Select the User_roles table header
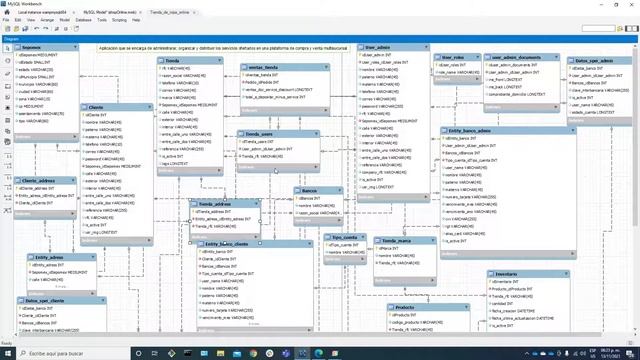The image size is (640, 360). (458, 57)
